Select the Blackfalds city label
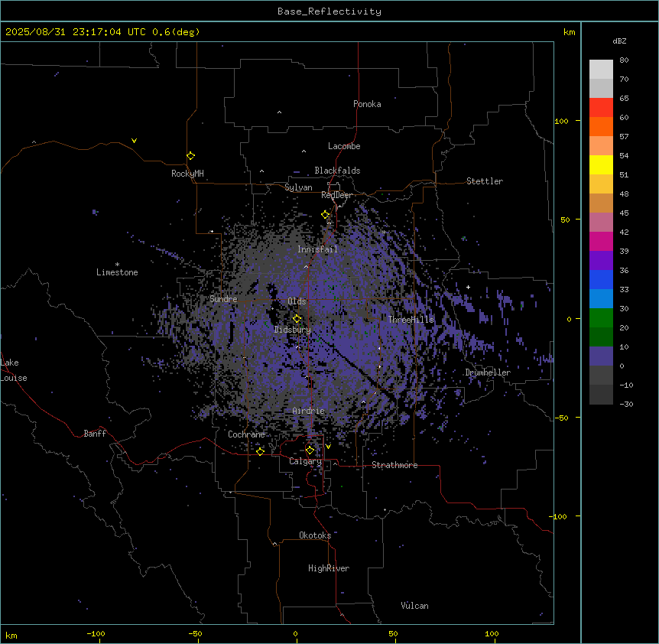The image size is (659, 644). (337, 171)
